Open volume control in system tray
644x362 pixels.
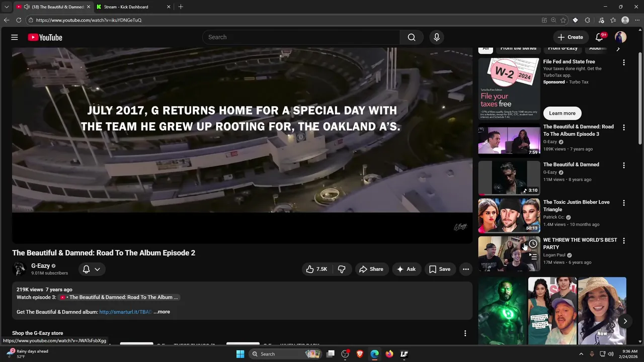(611, 354)
